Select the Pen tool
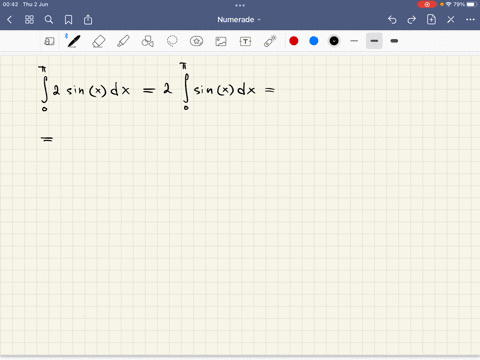Screen dimensions: 480x360 tap(74, 41)
